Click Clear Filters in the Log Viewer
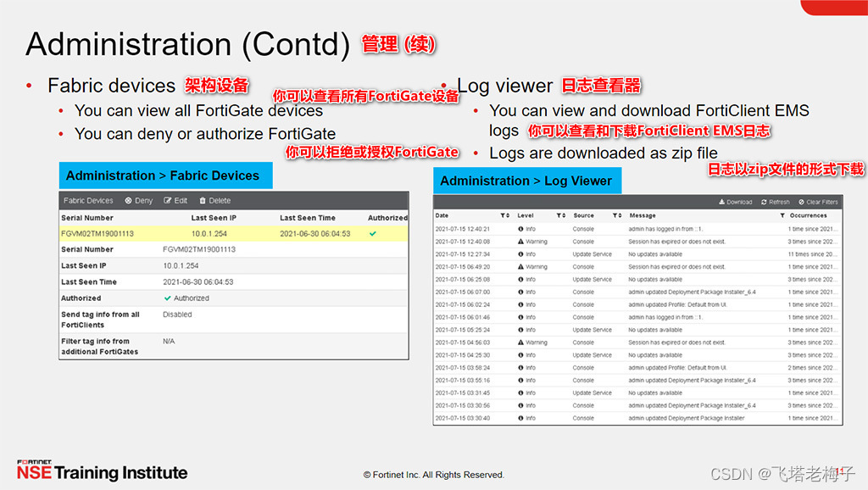The width and height of the screenshot is (868, 490). pos(818,202)
